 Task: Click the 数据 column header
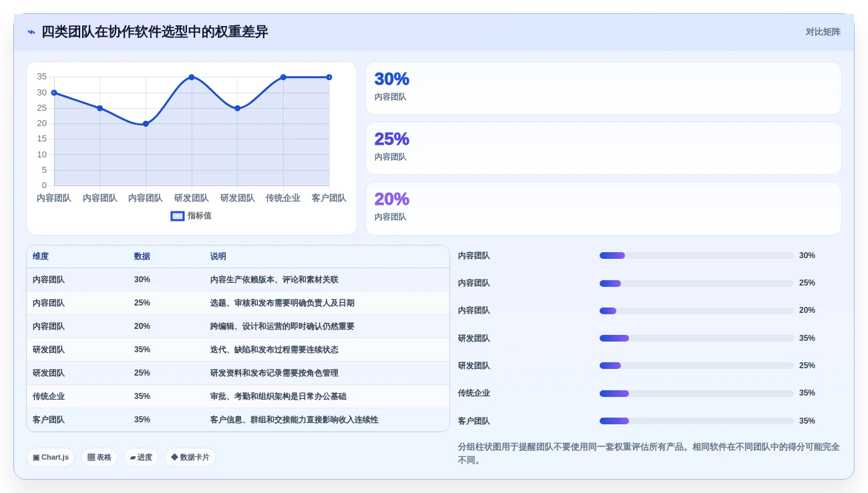pos(142,256)
